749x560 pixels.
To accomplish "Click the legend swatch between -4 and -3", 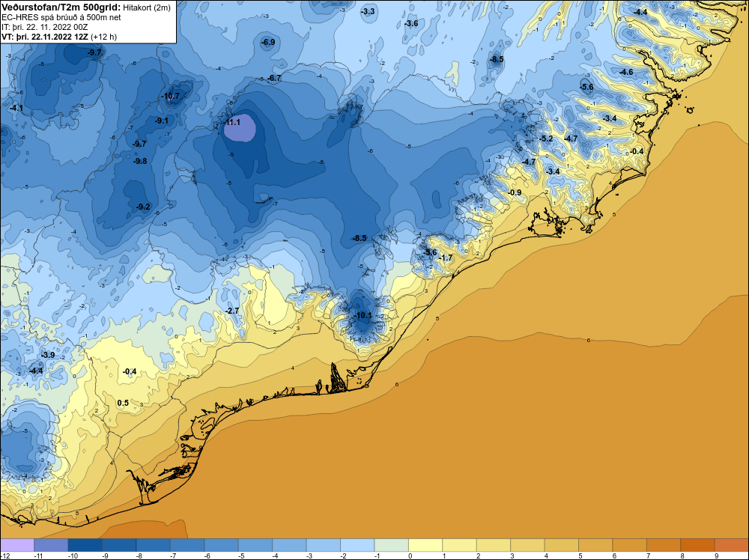I will tap(289, 545).
